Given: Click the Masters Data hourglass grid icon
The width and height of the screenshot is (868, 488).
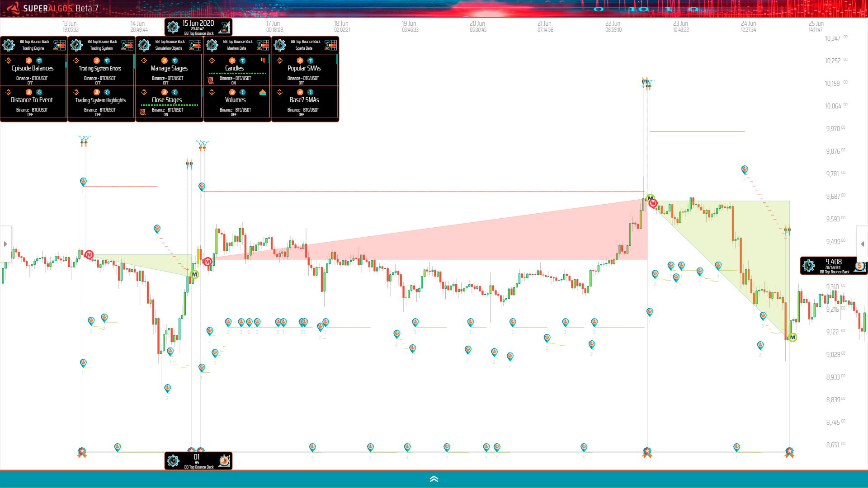Looking at the screenshot, I should (x=263, y=45).
